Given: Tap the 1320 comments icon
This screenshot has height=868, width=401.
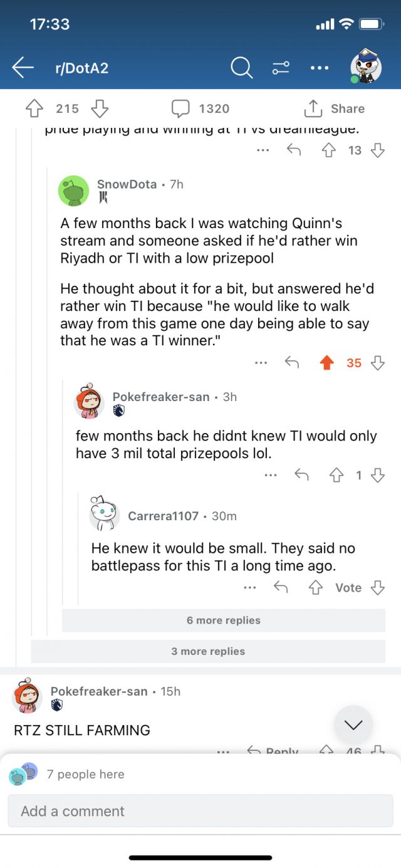Looking at the screenshot, I should tap(180, 108).
